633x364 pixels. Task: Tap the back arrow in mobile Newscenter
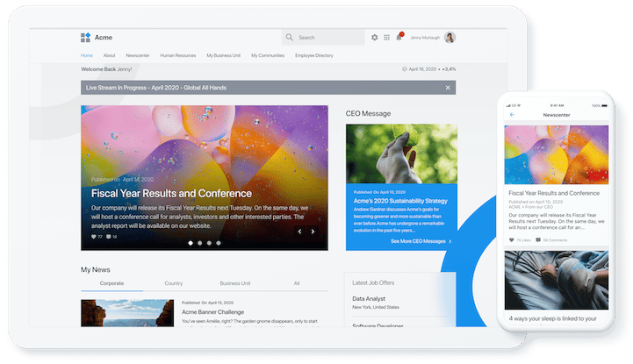pos(513,115)
